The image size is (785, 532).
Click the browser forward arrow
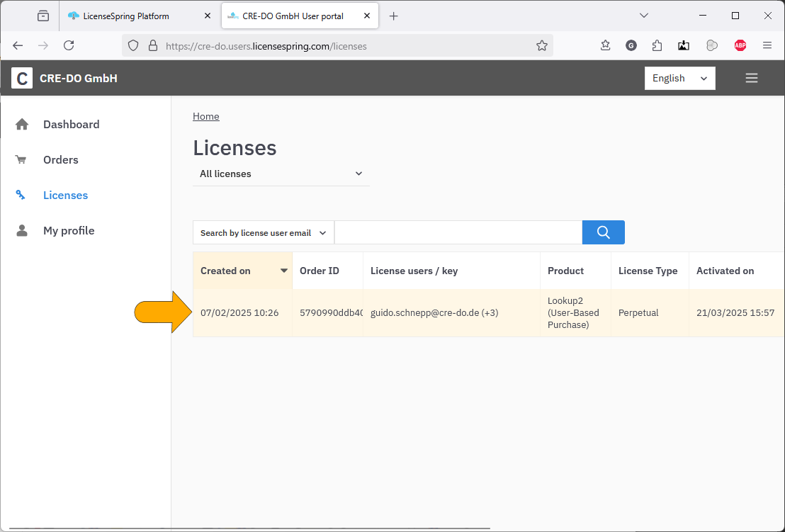[x=43, y=45]
